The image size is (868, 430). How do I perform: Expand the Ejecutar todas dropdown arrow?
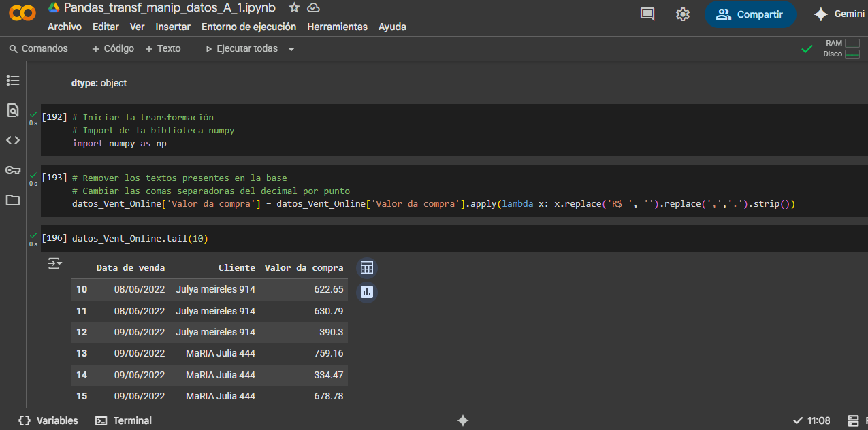291,49
